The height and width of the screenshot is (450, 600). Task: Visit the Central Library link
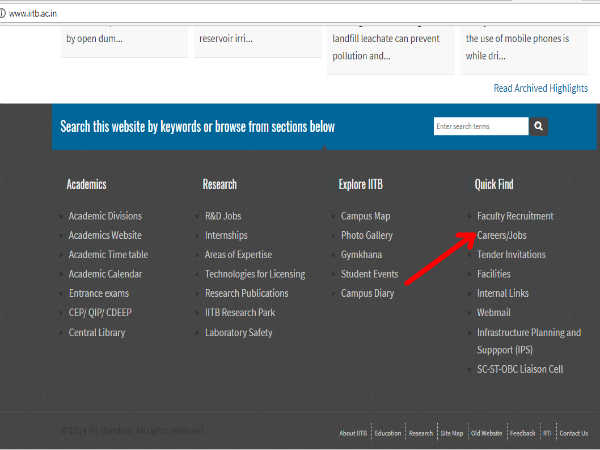[x=97, y=332]
